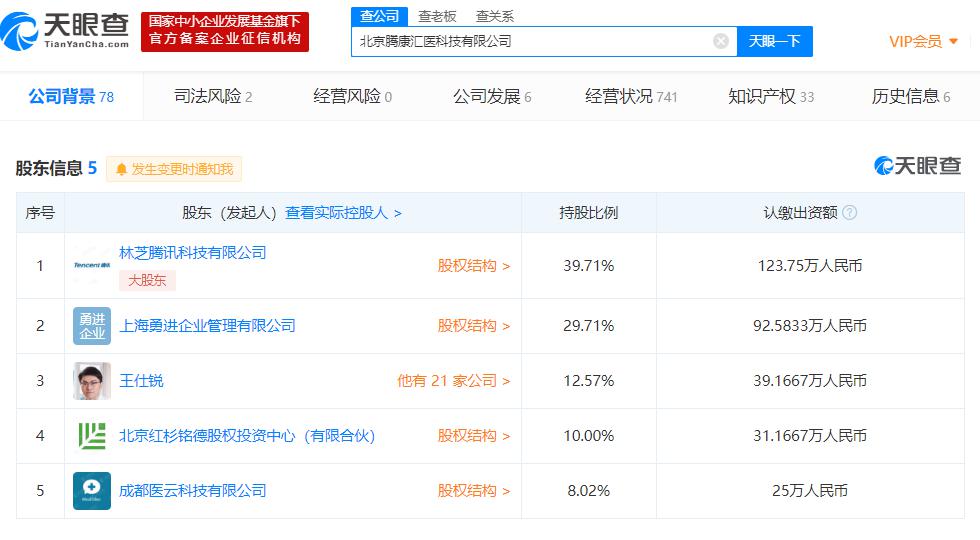Open the 司法风险 tab
The image size is (980, 540).
[213, 96]
